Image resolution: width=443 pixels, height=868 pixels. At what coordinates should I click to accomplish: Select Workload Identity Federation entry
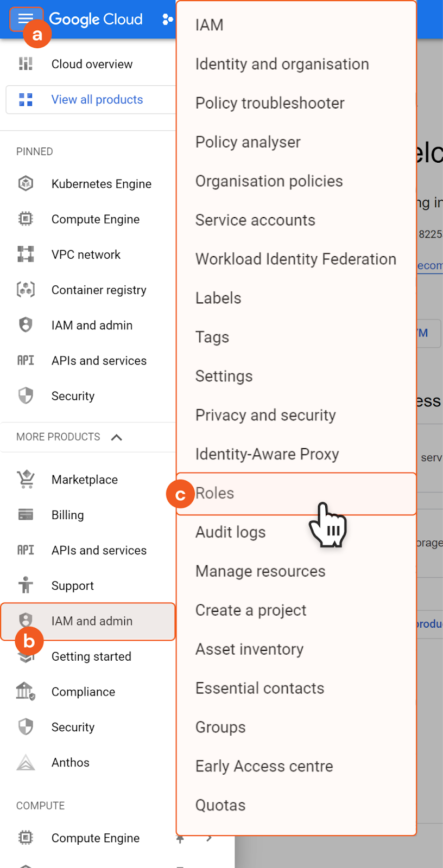pos(295,259)
